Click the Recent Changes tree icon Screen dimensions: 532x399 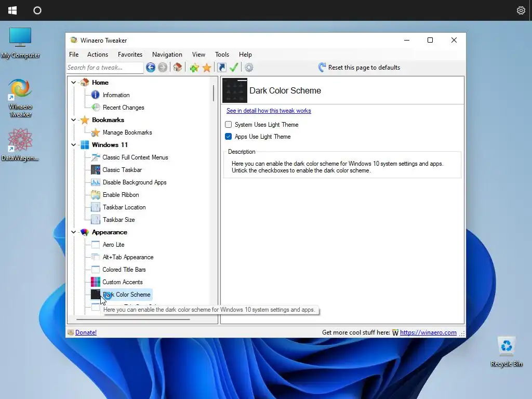pos(96,108)
